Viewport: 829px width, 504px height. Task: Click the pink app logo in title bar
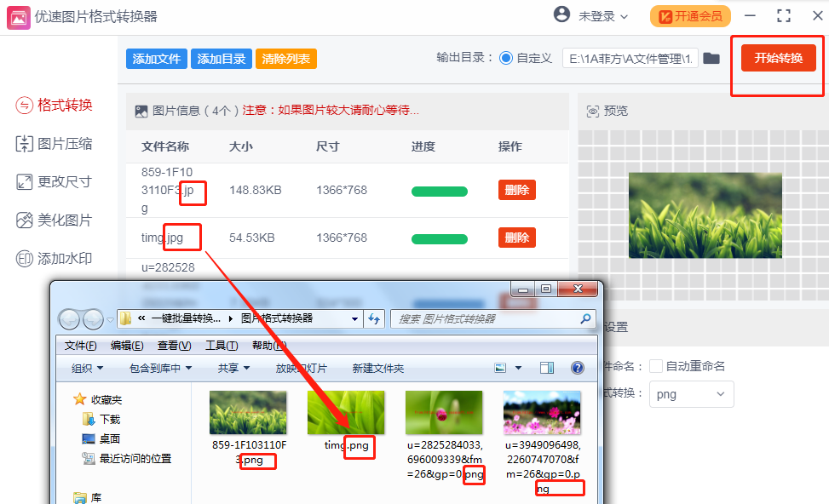point(19,16)
